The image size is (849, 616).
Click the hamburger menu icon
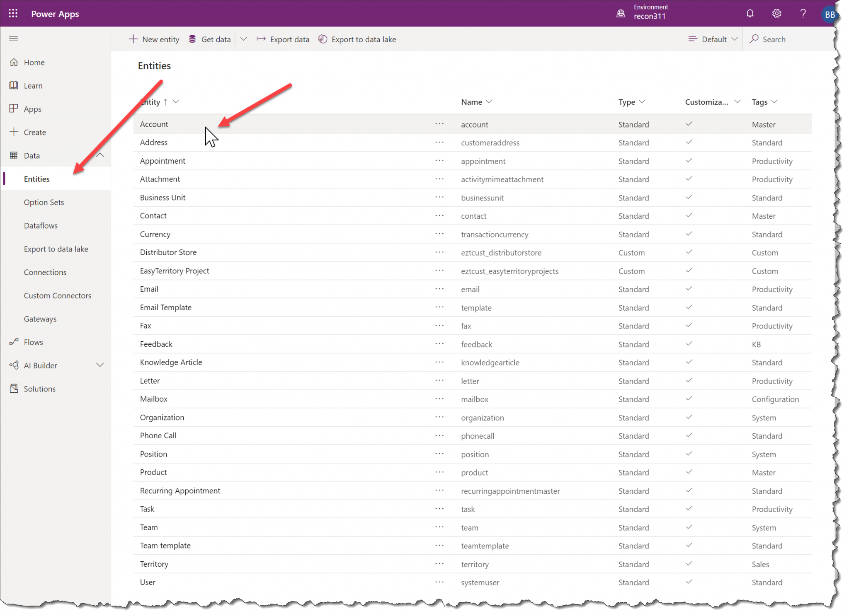(x=13, y=38)
